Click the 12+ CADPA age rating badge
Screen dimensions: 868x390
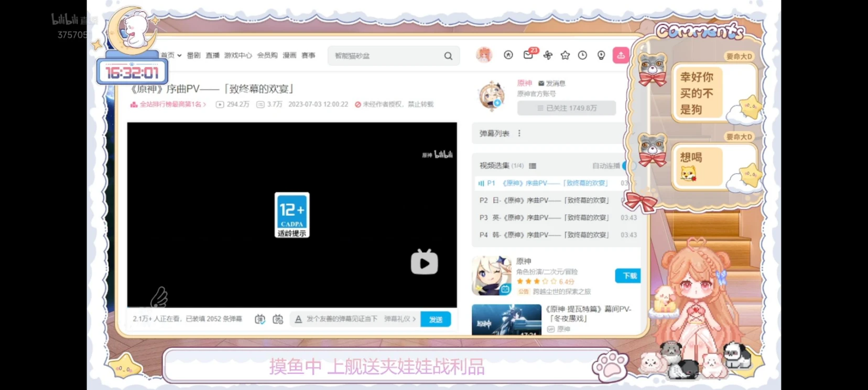pyautogui.click(x=292, y=215)
